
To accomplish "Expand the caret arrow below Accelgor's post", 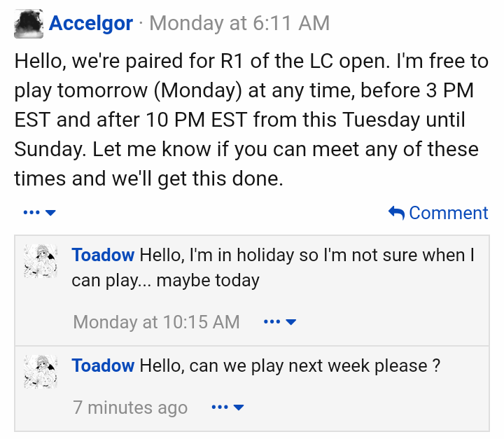I will pos(50,213).
